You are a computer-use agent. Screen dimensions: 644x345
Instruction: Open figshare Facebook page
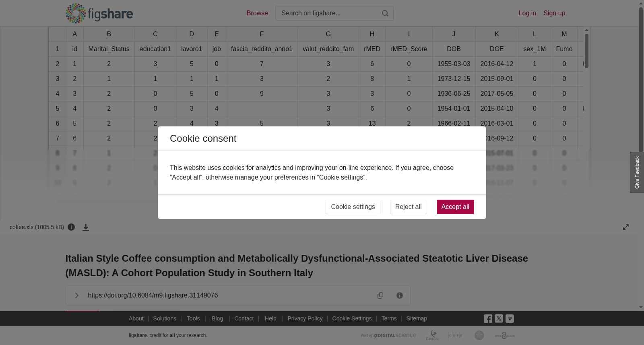coord(488,319)
